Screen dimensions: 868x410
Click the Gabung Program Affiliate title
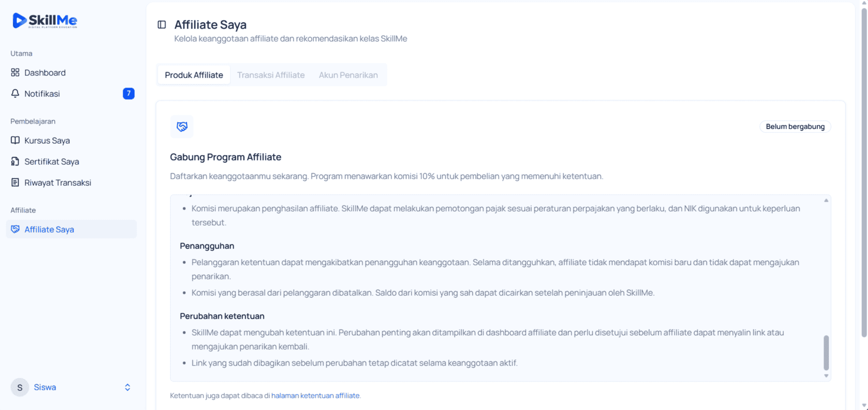pyautogui.click(x=226, y=157)
